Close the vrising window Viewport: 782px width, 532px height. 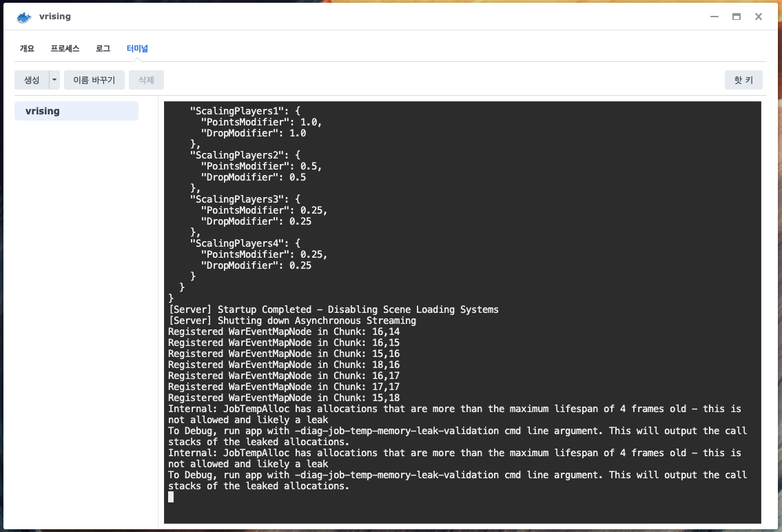[758, 17]
